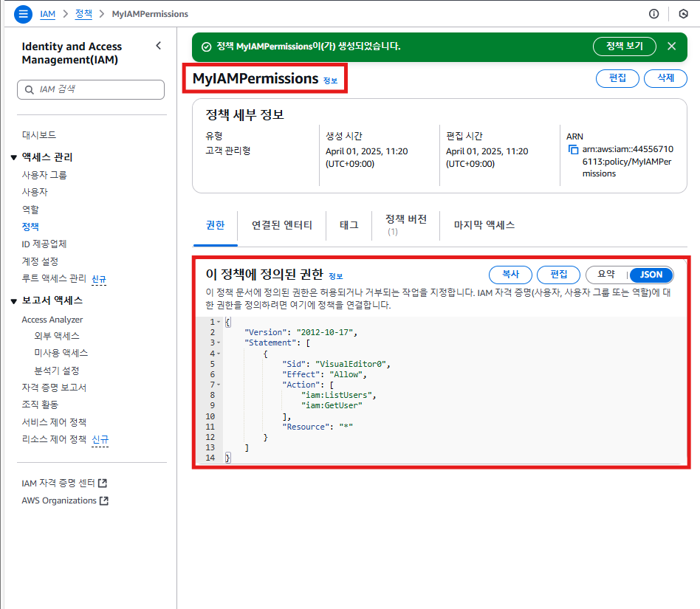Fold the statement object at line 4
Screen dimensions: 700x609
click(219, 354)
